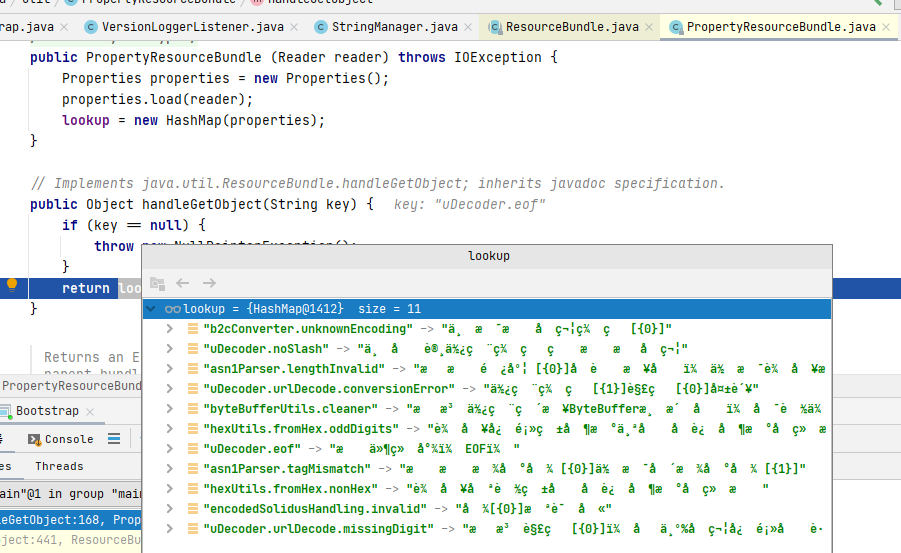Expand the hexUtils.fromHex.oddDigits entry

click(x=170, y=429)
